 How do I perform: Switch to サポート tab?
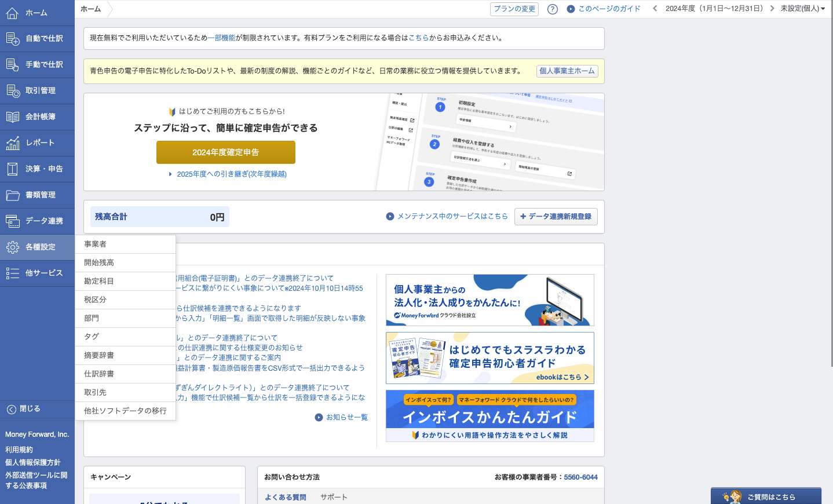pos(334,497)
